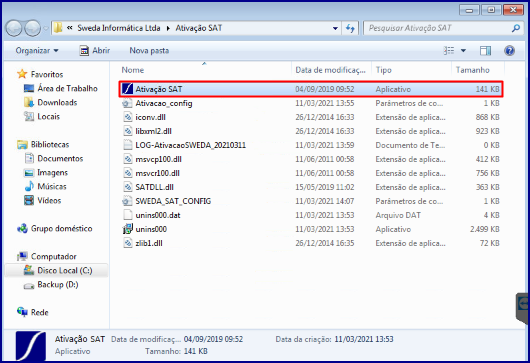Click the Vídeos film icon

[x=29, y=200]
